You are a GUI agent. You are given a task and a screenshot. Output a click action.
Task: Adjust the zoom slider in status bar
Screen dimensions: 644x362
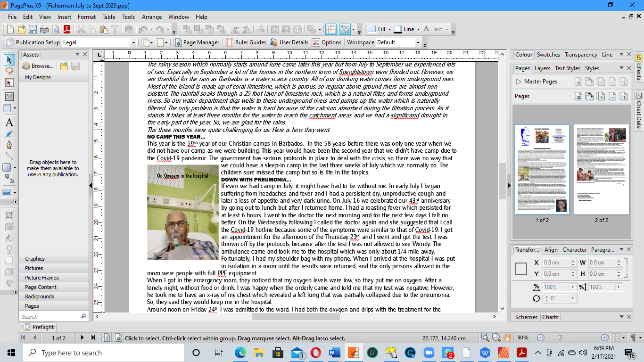[x=560, y=337]
